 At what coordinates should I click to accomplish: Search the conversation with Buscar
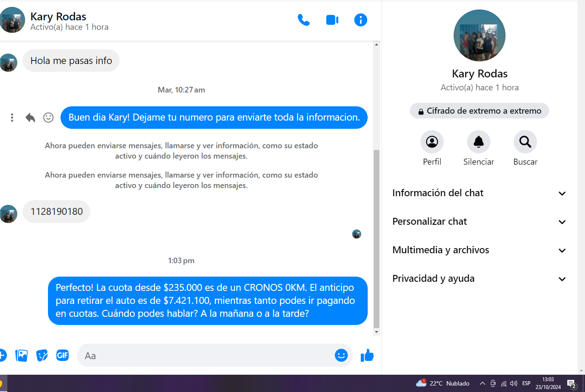(x=525, y=142)
